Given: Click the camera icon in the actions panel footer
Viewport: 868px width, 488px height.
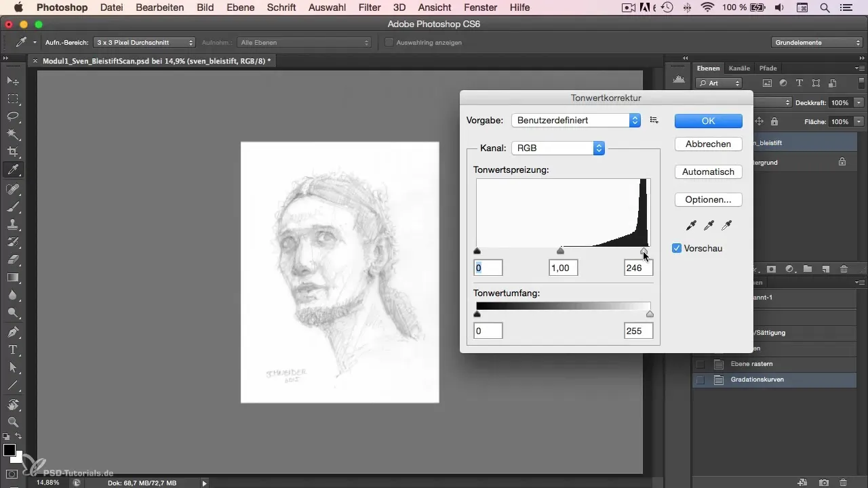Looking at the screenshot, I should click(x=823, y=482).
